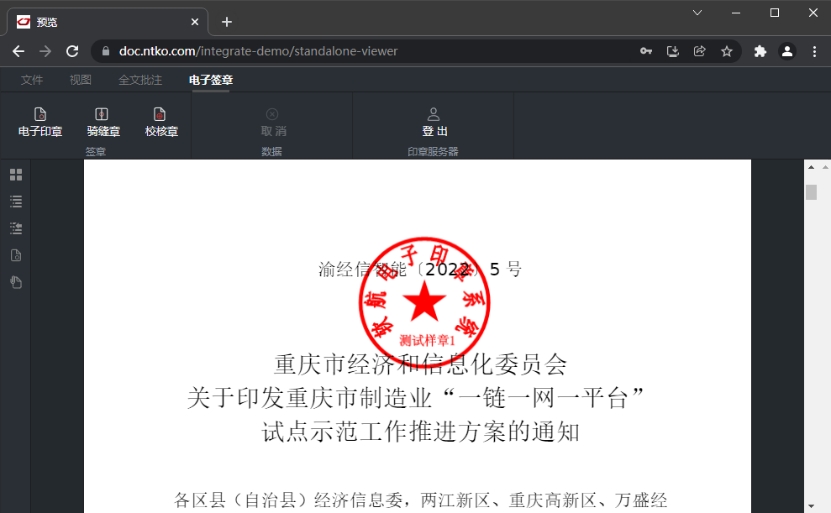Open the outline list sidebar panel
Viewport: 831px width, 513px height.
[16, 201]
